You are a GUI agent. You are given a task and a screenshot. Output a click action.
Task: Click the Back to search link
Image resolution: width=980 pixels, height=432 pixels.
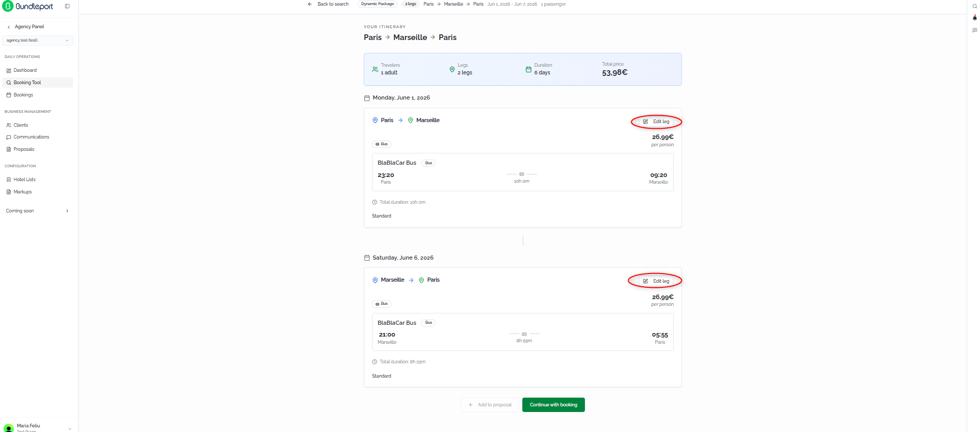(333, 4)
